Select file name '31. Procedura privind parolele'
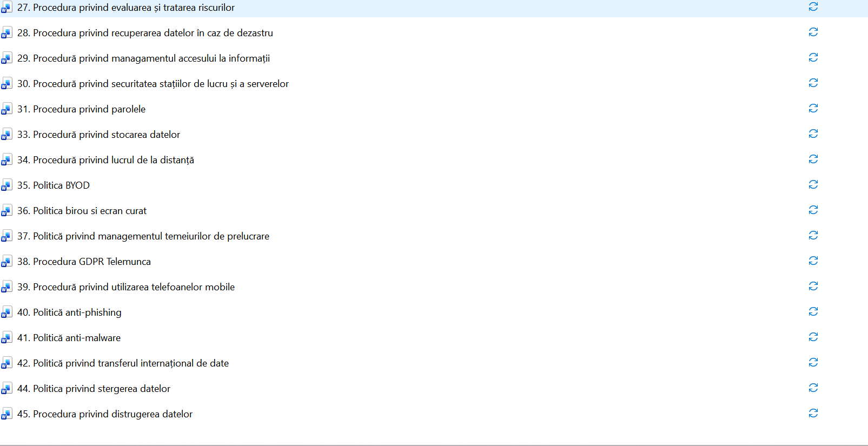This screenshot has width=868, height=446. [81, 109]
